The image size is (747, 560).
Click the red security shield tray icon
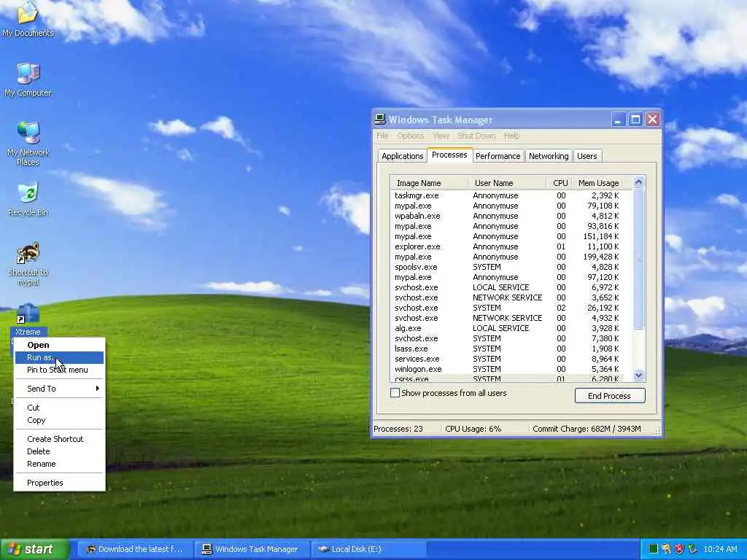(679, 549)
